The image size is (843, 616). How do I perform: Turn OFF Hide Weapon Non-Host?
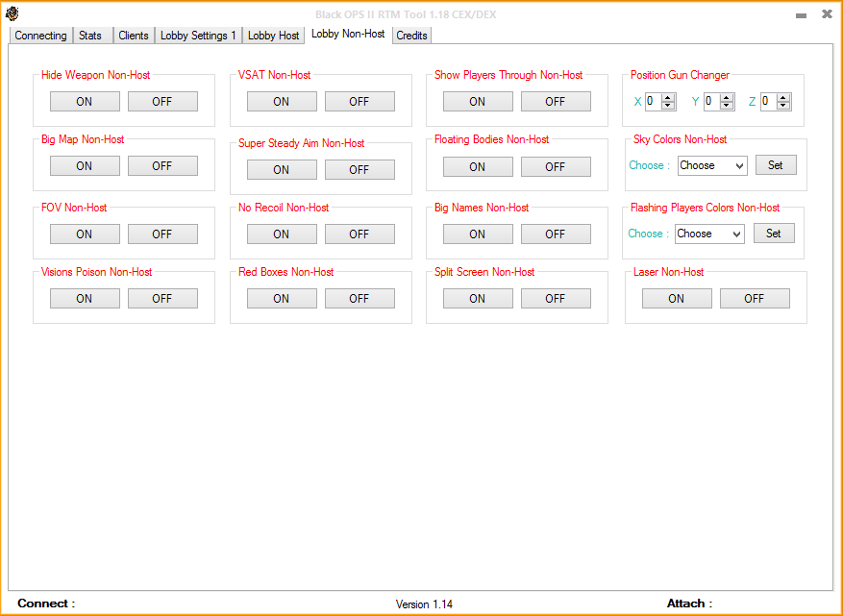162,102
